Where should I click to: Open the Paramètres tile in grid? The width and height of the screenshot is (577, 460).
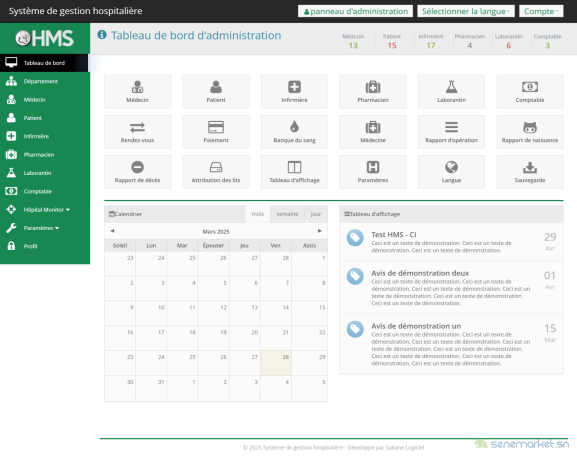(373, 172)
